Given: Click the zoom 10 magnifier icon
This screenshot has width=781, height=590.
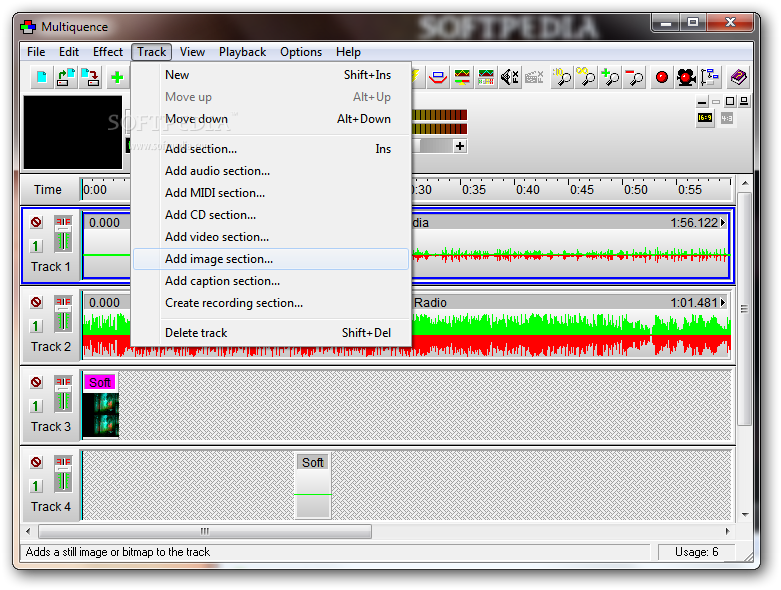Looking at the screenshot, I should pyautogui.click(x=562, y=77).
